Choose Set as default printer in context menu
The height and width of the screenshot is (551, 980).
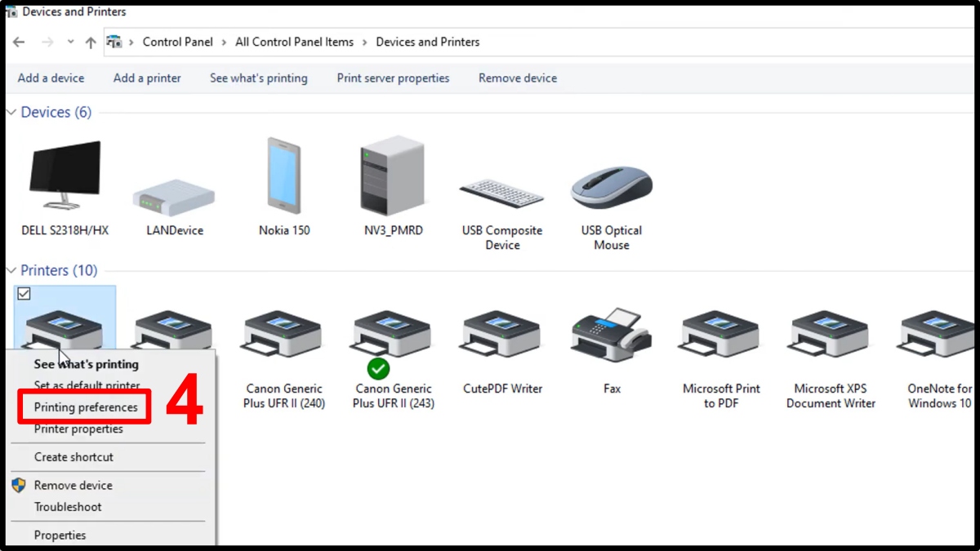[x=87, y=385]
